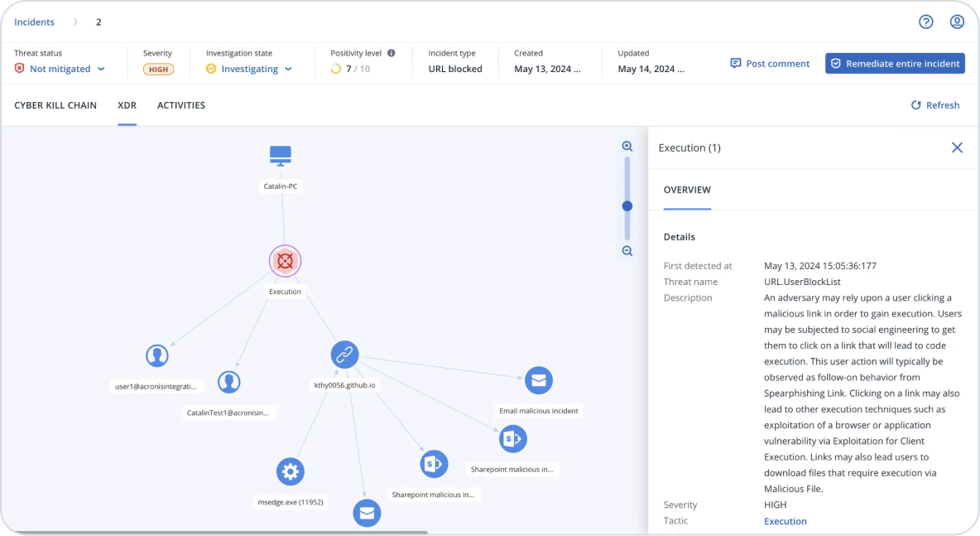Switch to the Cyber Kill Chain tab
Viewport: 980px width, 536px height.
click(55, 105)
